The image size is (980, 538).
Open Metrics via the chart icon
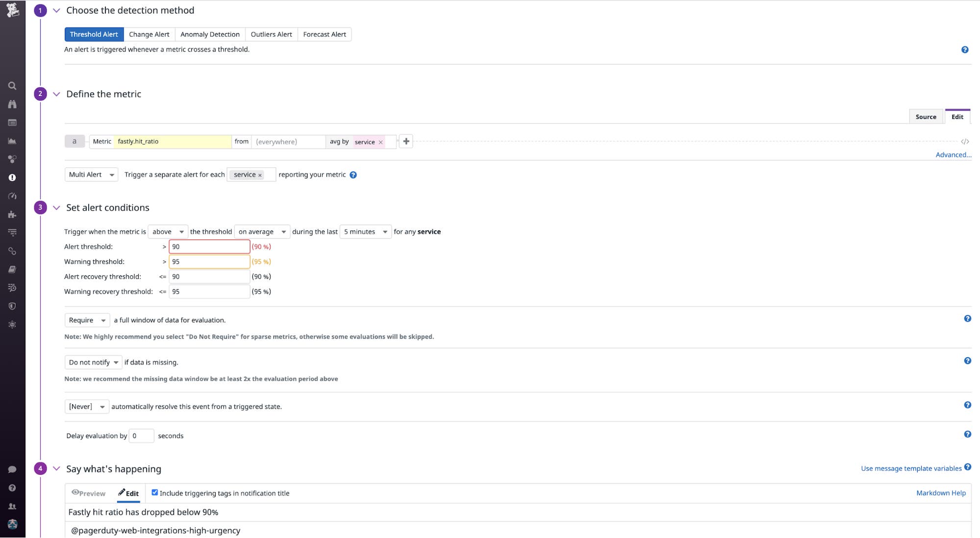[x=12, y=141]
